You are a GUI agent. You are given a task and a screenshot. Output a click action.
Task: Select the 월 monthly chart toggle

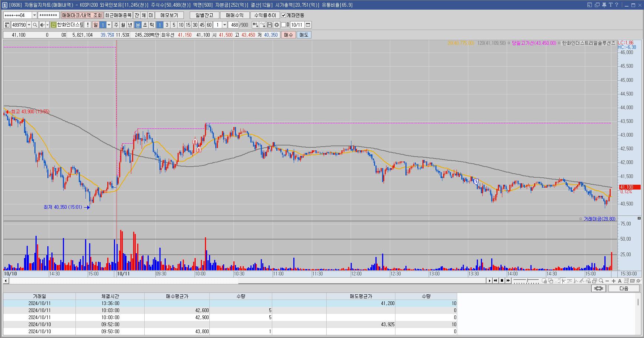click(123, 25)
